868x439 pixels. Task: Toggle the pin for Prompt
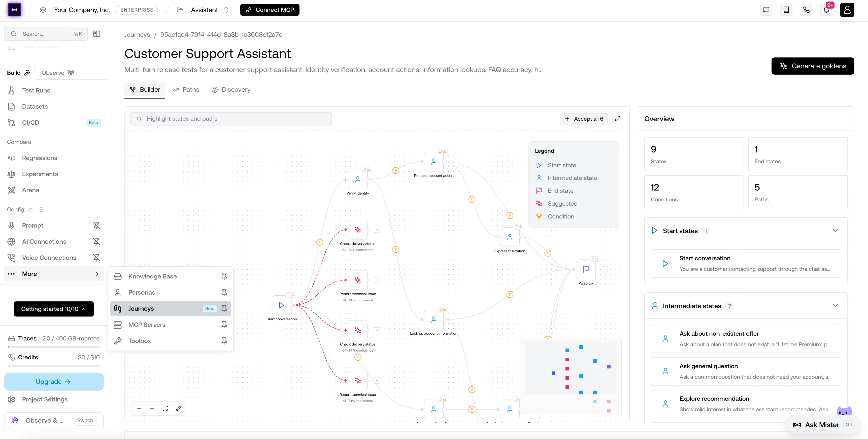tap(97, 225)
